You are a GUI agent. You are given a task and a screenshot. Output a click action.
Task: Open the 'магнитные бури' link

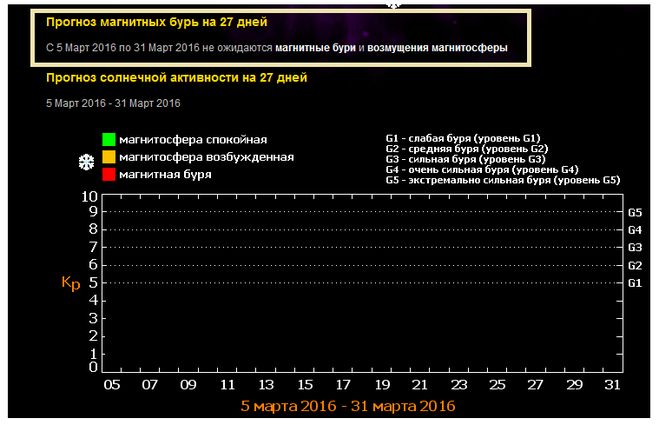316,48
